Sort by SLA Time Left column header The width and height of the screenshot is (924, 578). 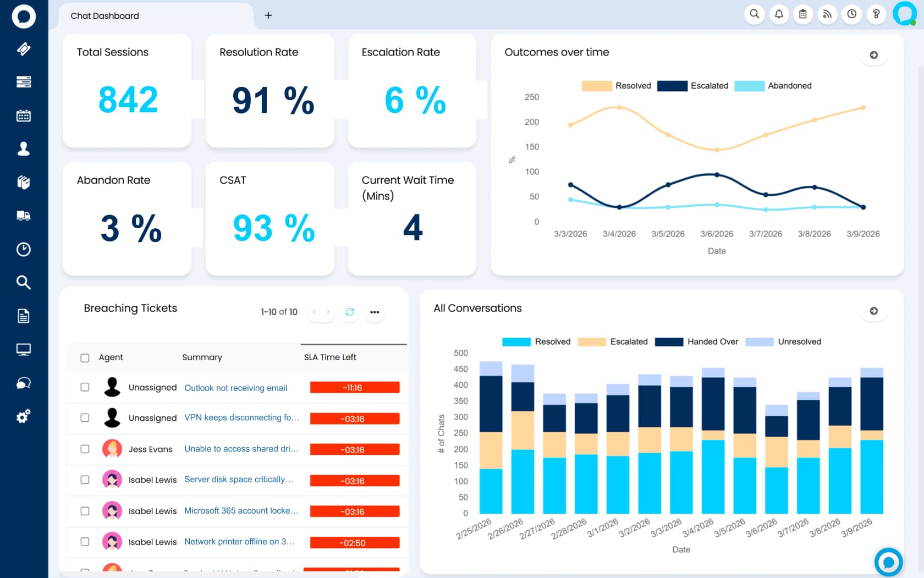(x=330, y=357)
